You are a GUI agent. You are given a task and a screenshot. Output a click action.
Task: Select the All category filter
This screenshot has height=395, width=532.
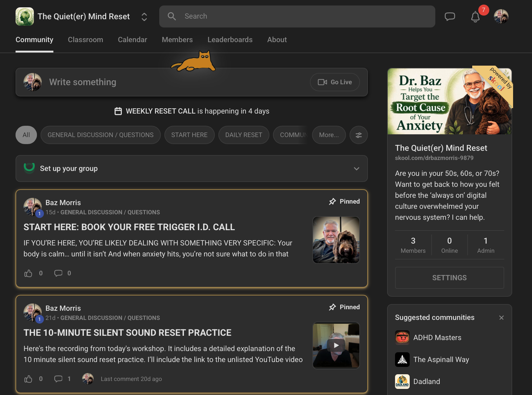click(26, 135)
